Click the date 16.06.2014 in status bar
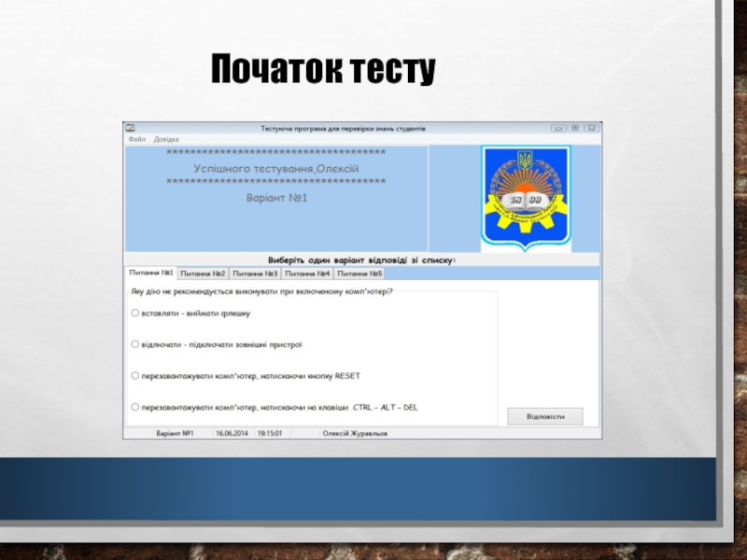Viewport: 747px width, 560px height. 233,433
